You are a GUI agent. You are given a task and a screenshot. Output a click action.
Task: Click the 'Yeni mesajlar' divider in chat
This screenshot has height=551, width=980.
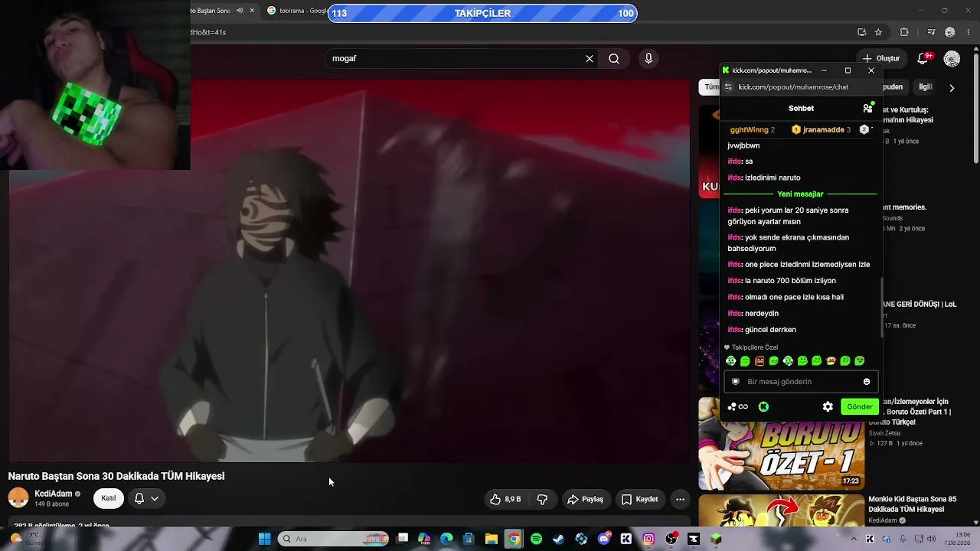click(x=800, y=194)
